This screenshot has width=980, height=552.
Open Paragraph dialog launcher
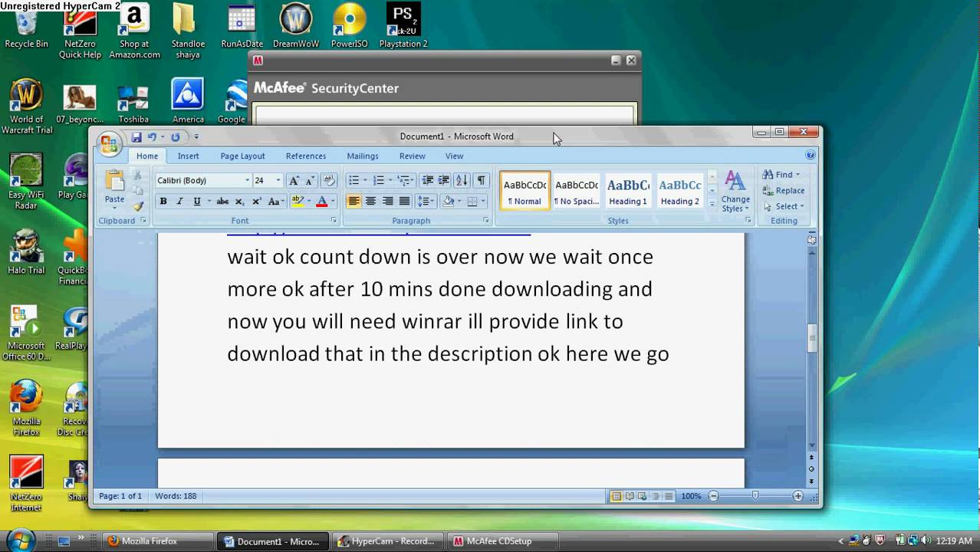[x=486, y=221]
